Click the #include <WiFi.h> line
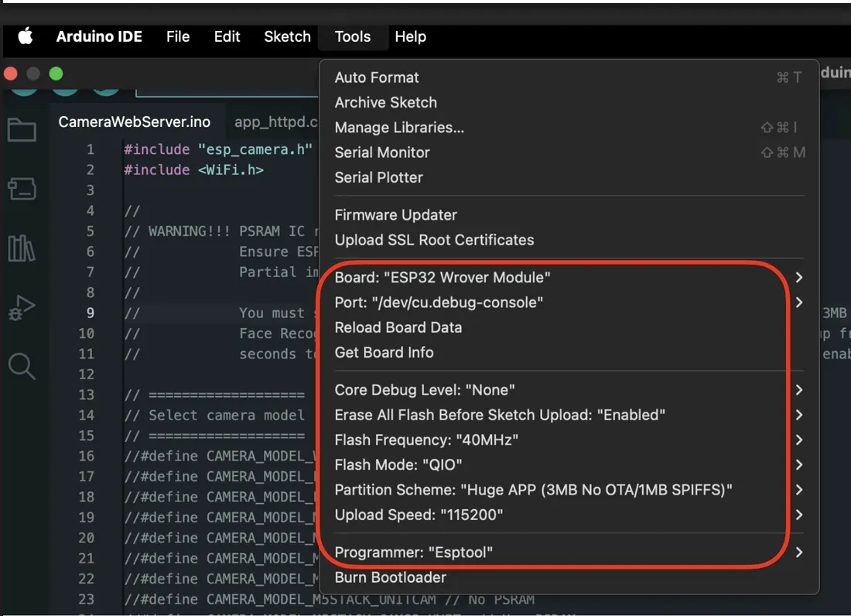The image size is (851, 616). (193, 170)
